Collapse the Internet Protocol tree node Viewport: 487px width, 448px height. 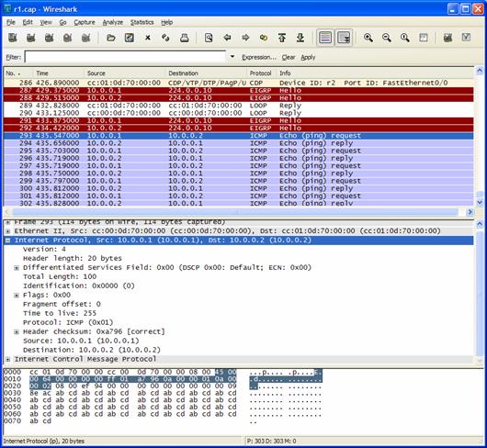(7, 241)
